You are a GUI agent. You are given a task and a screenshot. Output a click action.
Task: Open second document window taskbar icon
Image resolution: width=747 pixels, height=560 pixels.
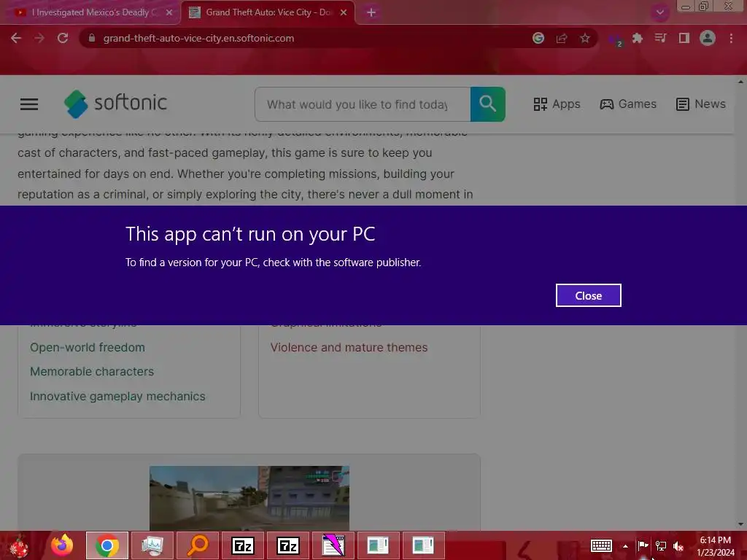click(x=423, y=545)
